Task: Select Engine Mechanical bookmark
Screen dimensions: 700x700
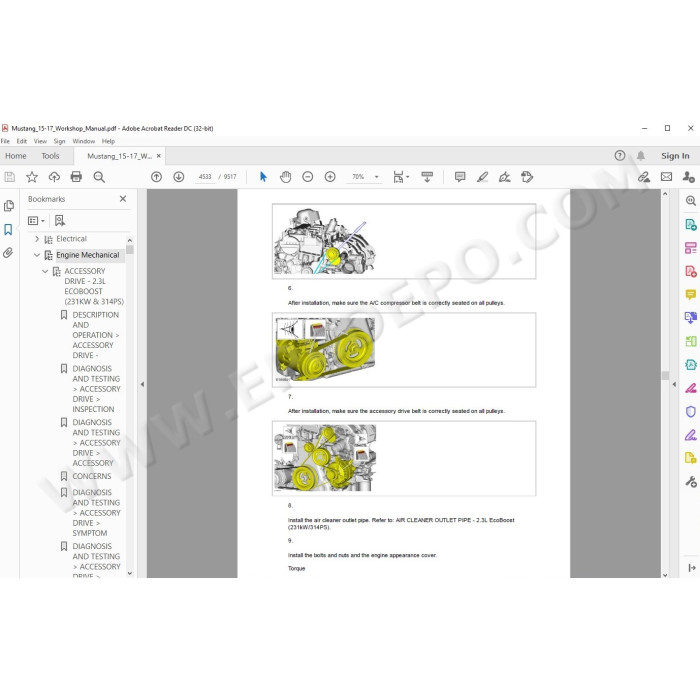Action: click(88, 255)
